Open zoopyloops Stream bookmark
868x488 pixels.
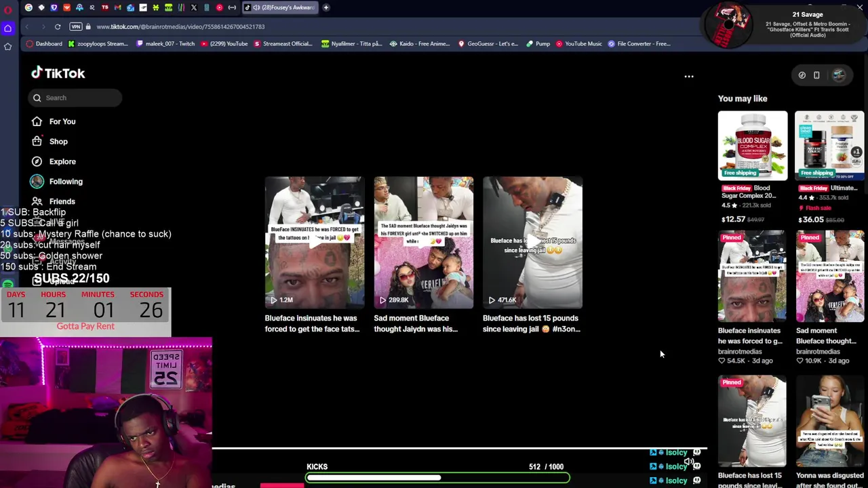coord(98,43)
